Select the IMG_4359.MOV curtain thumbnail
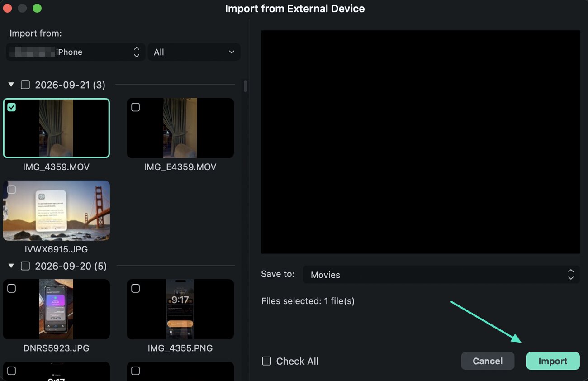This screenshot has width=588, height=381. point(57,128)
